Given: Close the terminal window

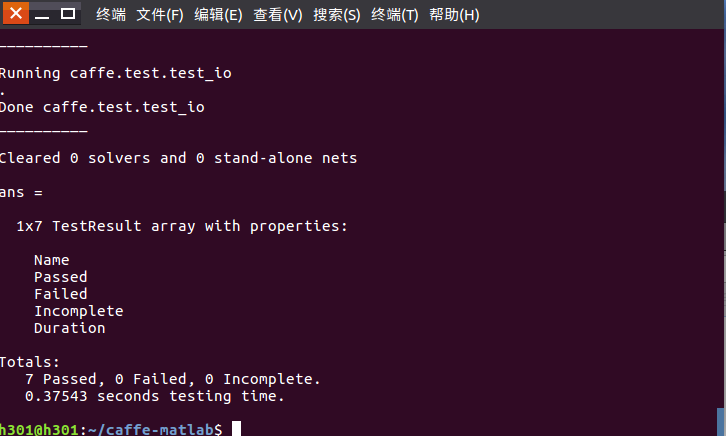Looking at the screenshot, I should click(x=16, y=14).
